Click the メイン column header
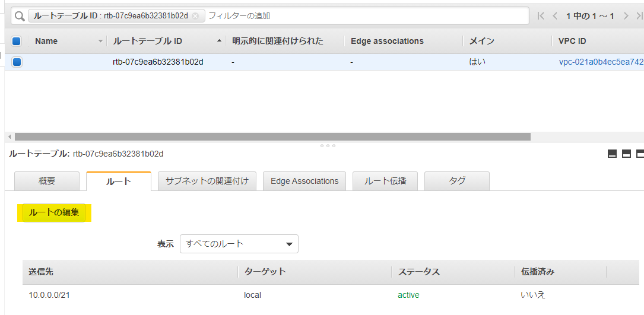Viewport: 644px width, 315px height. [482, 41]
